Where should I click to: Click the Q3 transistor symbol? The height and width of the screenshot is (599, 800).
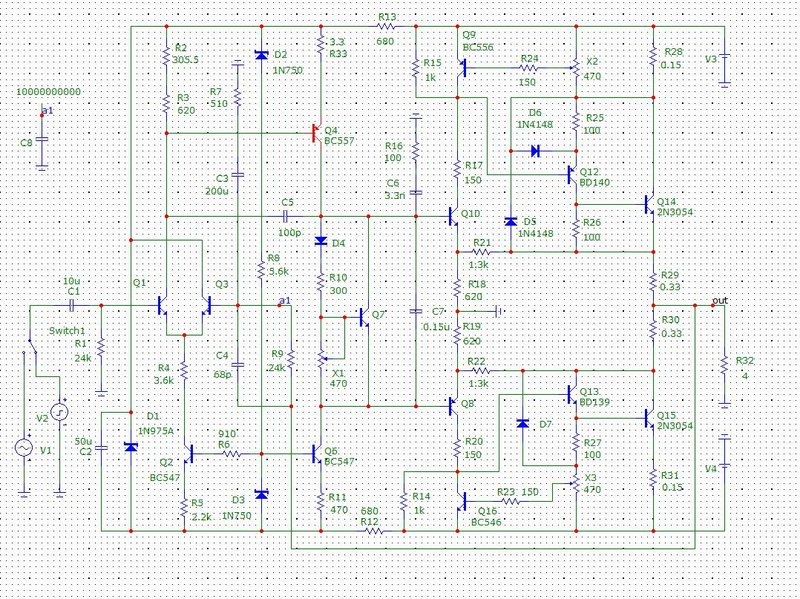coord(206,306)
